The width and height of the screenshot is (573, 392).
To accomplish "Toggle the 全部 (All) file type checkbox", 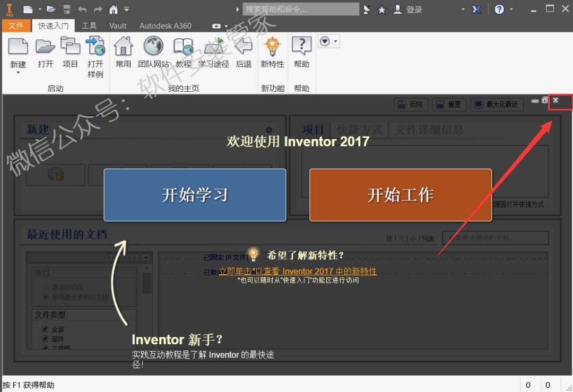I will [45, 329].
